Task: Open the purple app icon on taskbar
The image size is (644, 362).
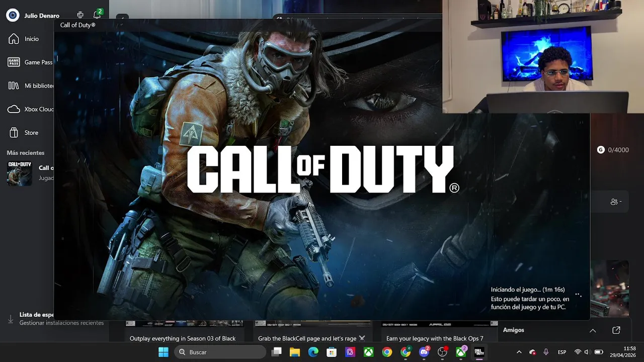Action: tap(350, 352)
